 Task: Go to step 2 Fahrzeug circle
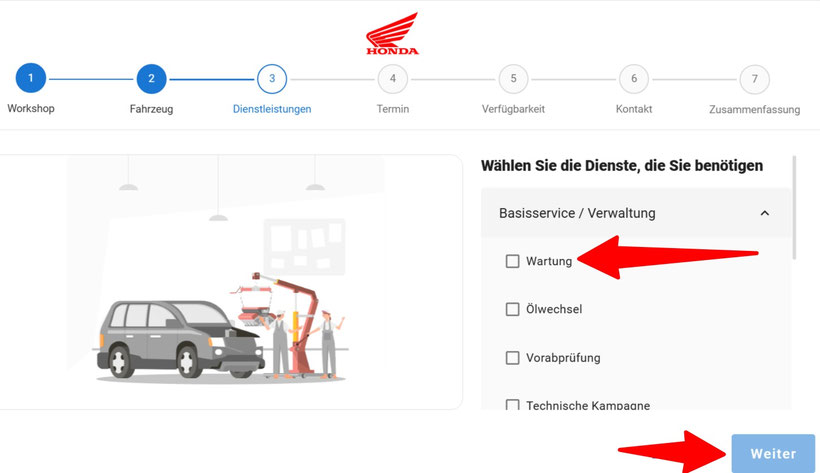pyautogui.click(x=151, y=78)
